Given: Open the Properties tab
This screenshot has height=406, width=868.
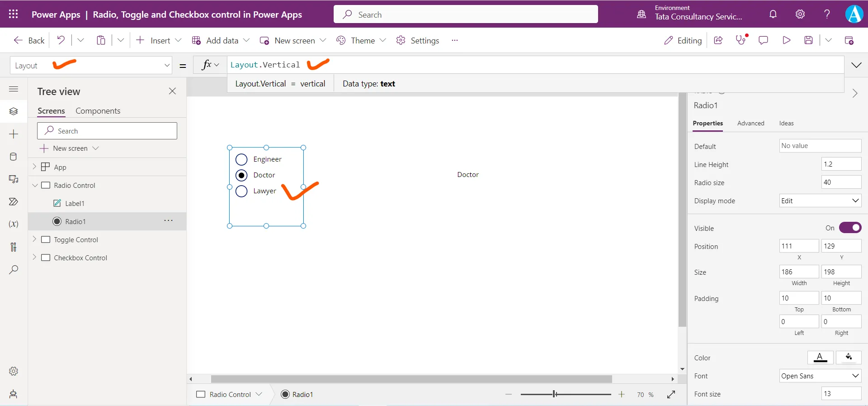Looking at the screenshot, I should pos(708,123).
